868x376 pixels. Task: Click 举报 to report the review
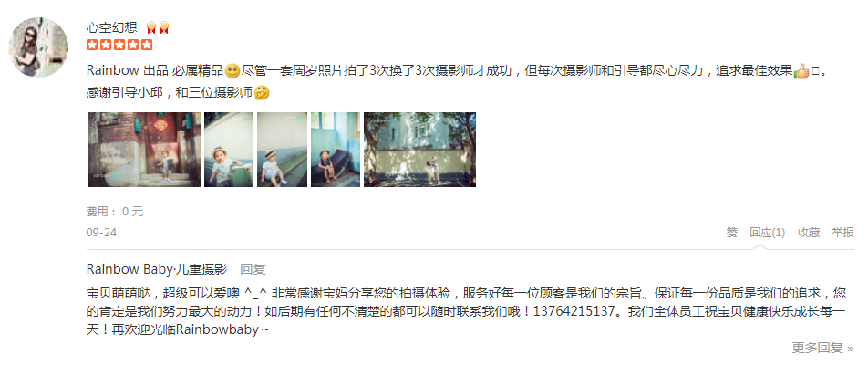click(842, 233)
